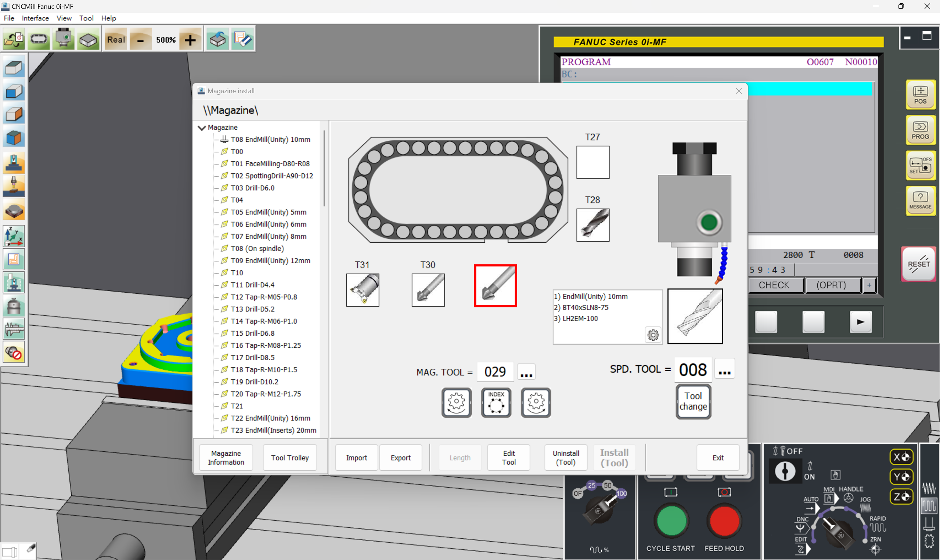Open the Help menu
Image resolution: width=940 pixels, height=560 pixels.
click(x=109, y=18)
